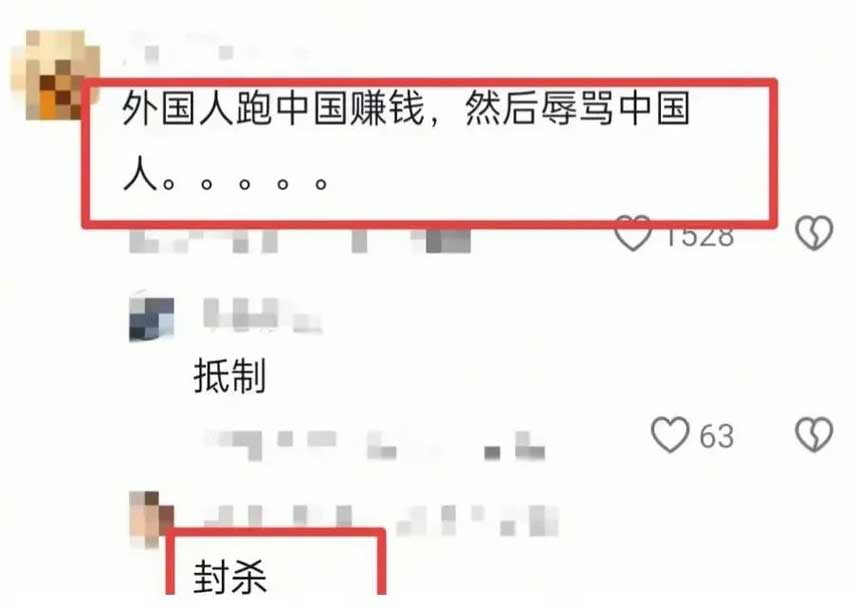Open the avatar of the 抵制 commenter

(151, 319)
